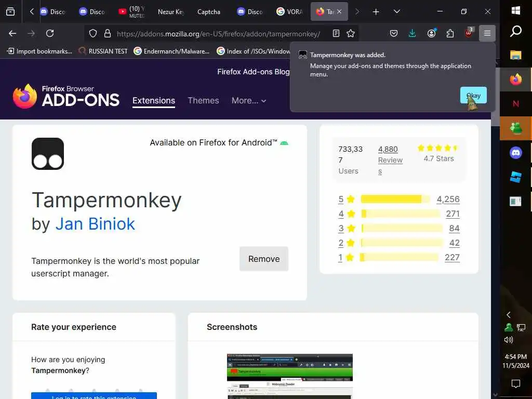
Task: Bookmark this page with the star icon
Action: 351,33
